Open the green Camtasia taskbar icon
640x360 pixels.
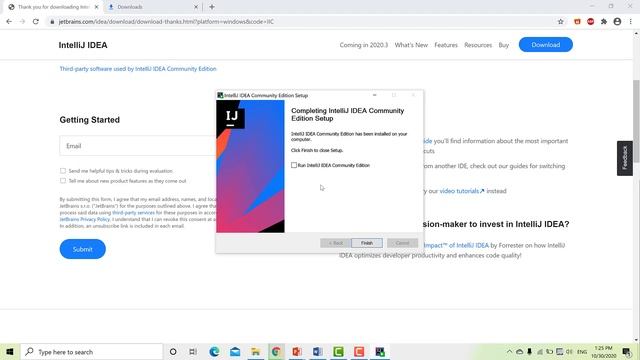pos(338,351)
